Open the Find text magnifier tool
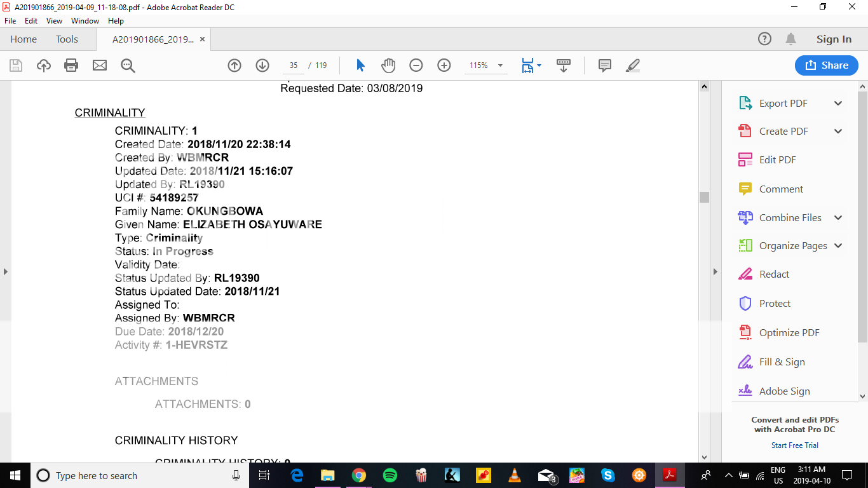Image resolution: width=868 pixels, height=488 pixels. [128, 65]
